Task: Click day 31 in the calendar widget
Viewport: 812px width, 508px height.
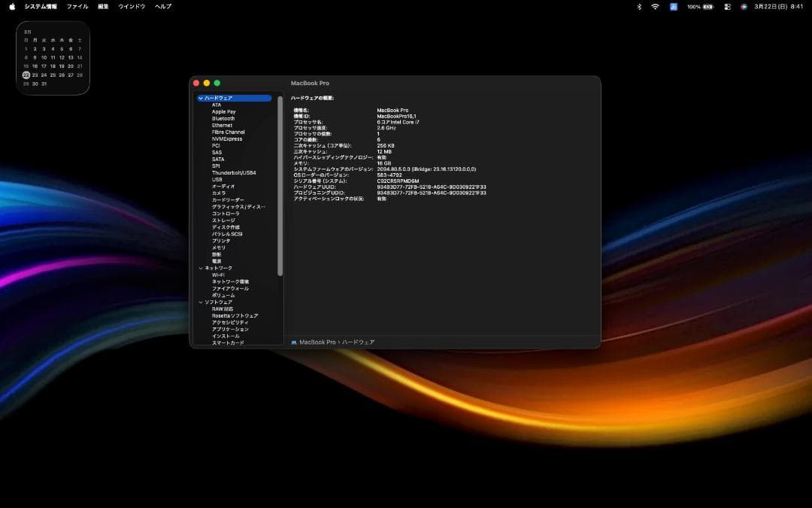Action: (44, 84)
